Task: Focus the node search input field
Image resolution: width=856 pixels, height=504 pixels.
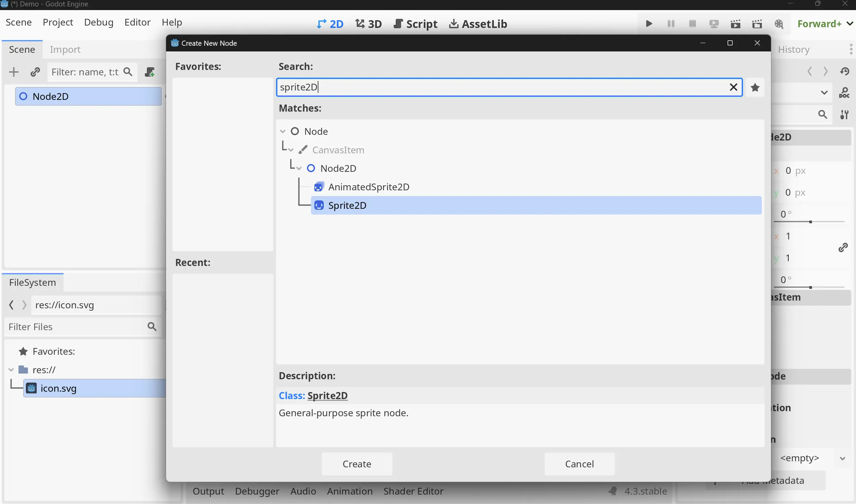Action: click(x=509, y=87)
